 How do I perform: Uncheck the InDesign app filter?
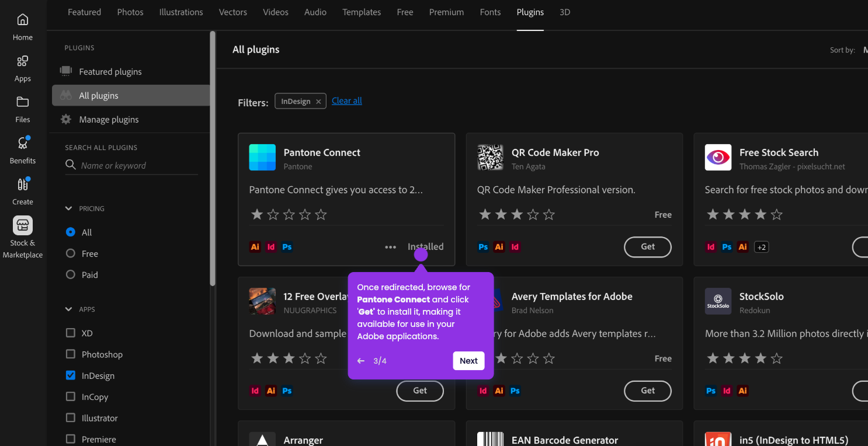(71, 375)
